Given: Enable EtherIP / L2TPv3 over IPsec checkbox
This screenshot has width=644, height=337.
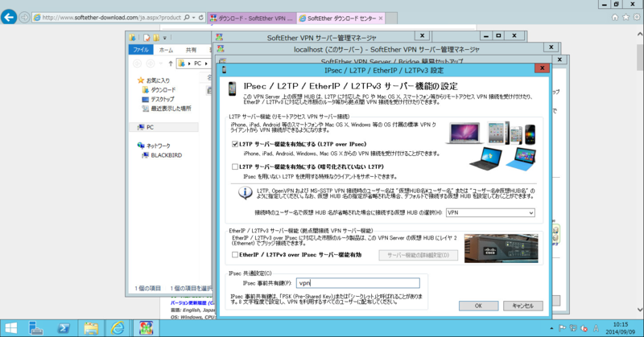Looking at the screenshot, I should (x=235, y=254).
